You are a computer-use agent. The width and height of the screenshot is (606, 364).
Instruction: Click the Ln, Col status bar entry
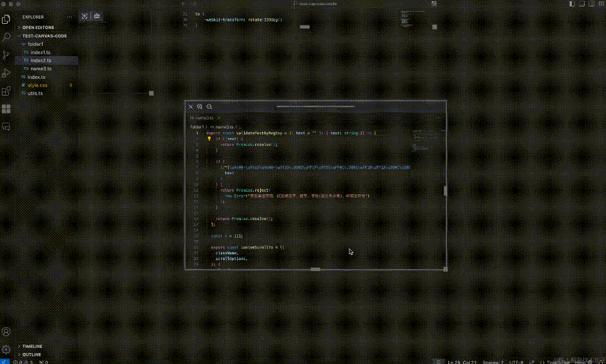point(462,362)
